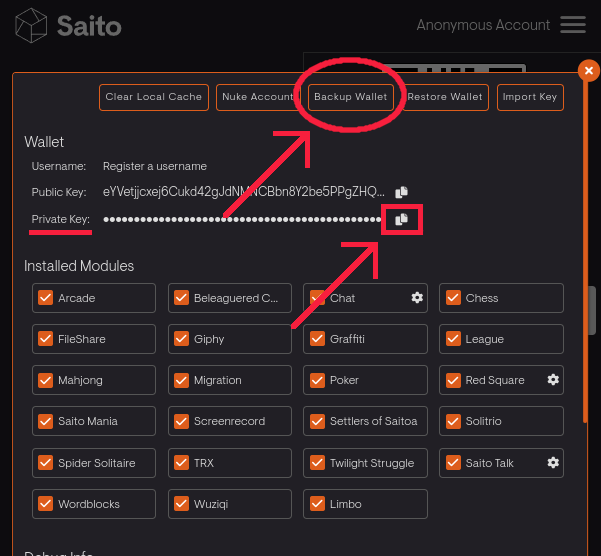Viewport: 601px width, 556px height.
Task: Uncheck the Saito Talk module
Action: [453, 463]
